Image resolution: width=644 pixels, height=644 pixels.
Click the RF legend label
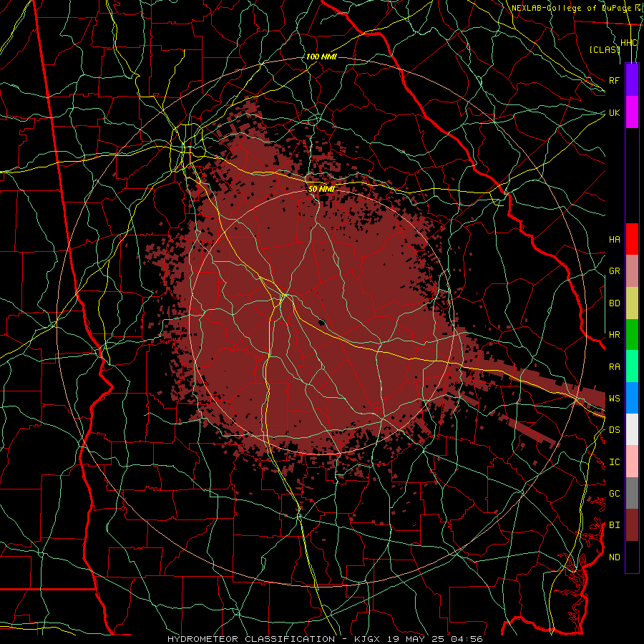pyautogui.click(x=614, y=80)
